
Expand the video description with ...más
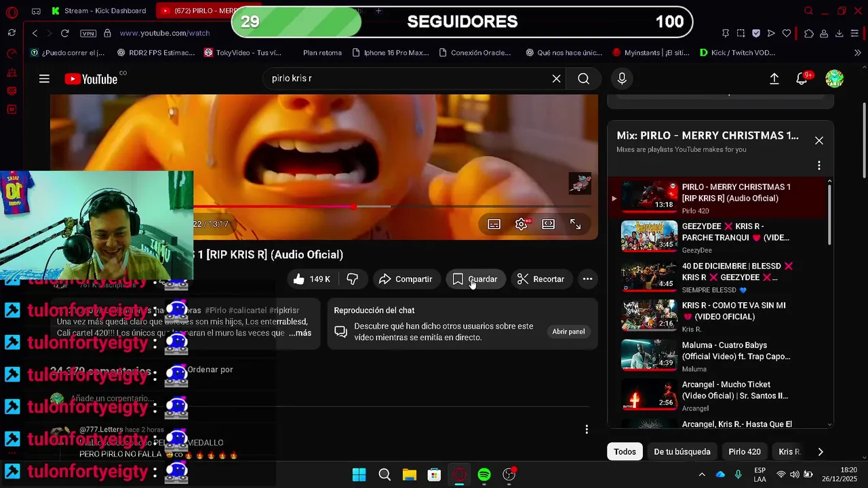point(300,333)
